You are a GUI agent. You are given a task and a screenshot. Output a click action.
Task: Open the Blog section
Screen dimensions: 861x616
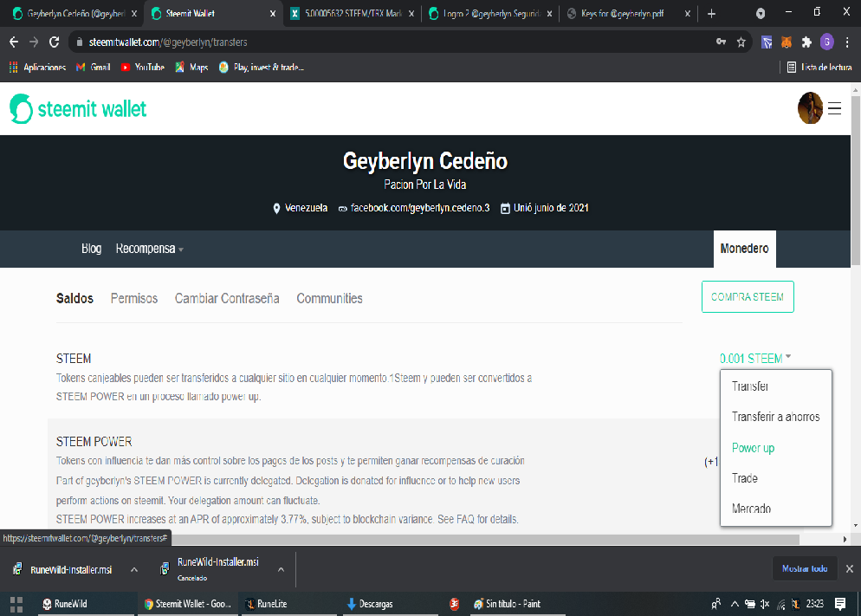[x=91, y=249]
